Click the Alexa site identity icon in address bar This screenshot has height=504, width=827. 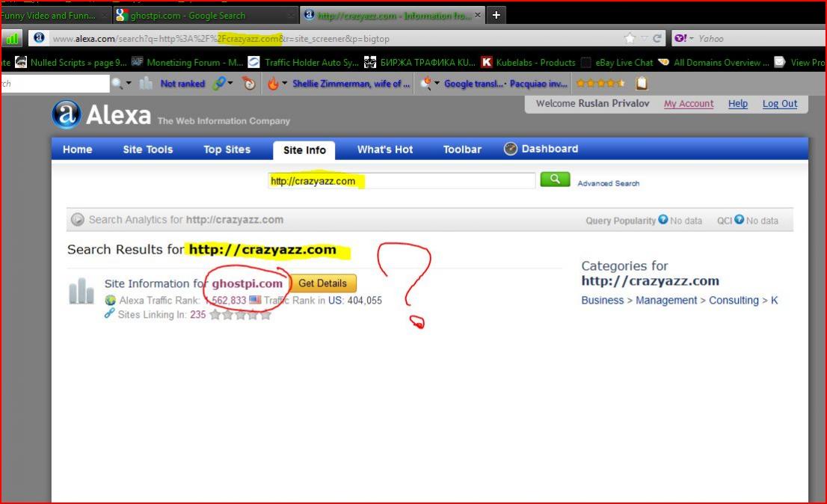(x=39, y=38)
